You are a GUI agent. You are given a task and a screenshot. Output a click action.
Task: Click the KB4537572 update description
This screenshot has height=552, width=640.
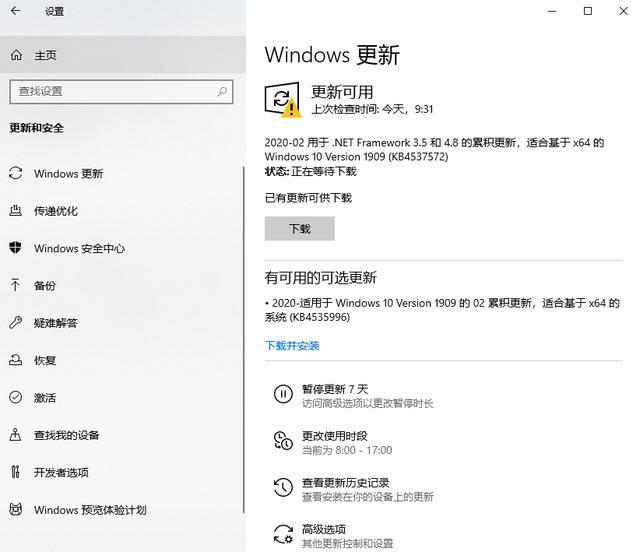(x=434, y=149)
